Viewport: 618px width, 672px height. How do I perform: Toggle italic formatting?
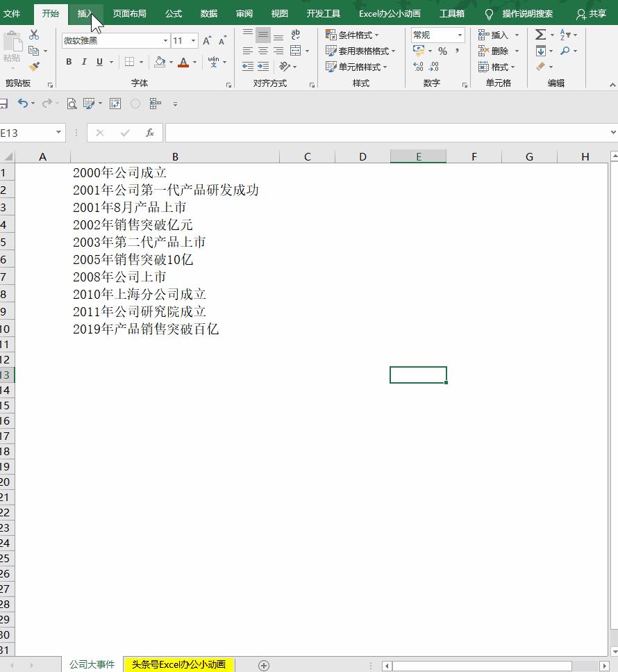[x=83, y=62]
